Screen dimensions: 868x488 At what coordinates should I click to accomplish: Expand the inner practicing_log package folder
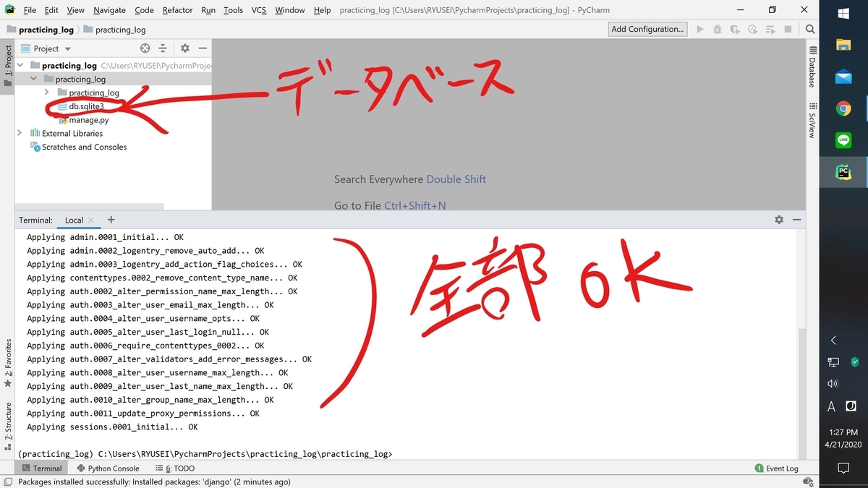pos(47,93)
